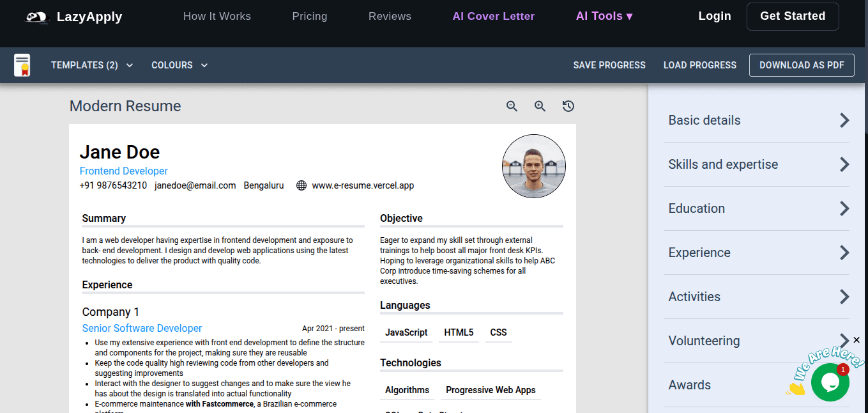Zoom in the resume preview
The height and width of the screenshot is (413, 868).
pos(540,106)
